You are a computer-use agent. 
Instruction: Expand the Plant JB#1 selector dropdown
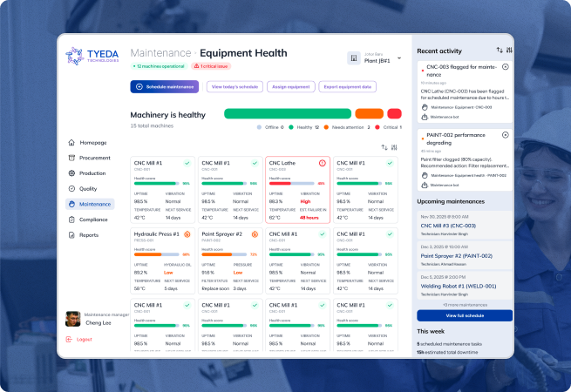398,58
